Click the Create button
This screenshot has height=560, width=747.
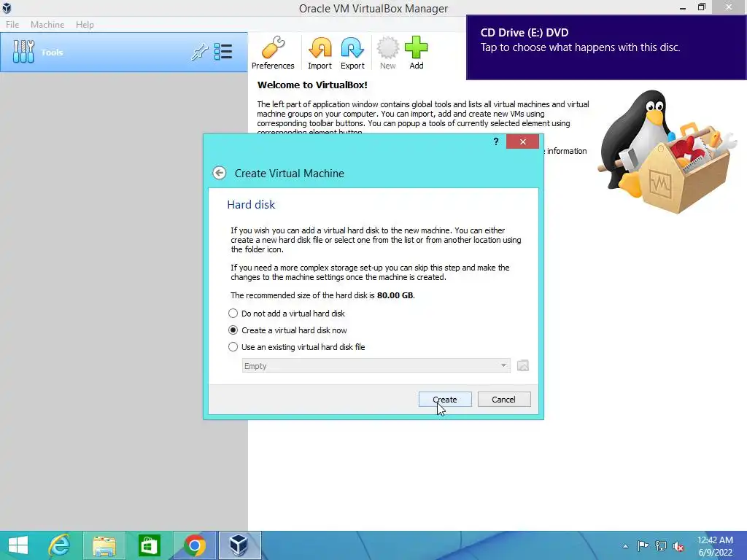445,400
